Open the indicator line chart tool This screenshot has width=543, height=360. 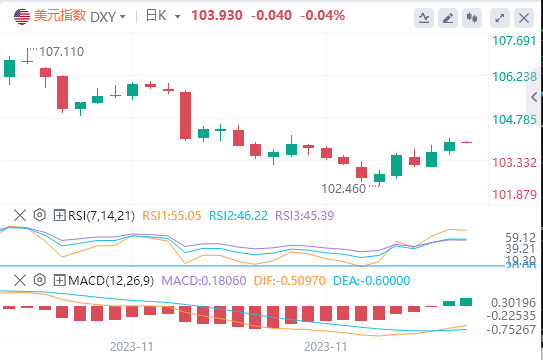click(x=424, y=18)
